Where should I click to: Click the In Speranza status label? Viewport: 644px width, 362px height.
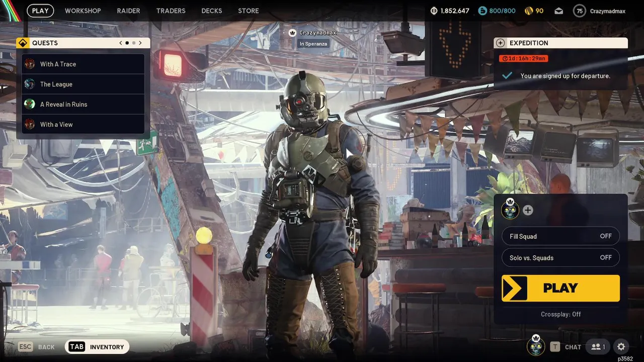point(313,44)
